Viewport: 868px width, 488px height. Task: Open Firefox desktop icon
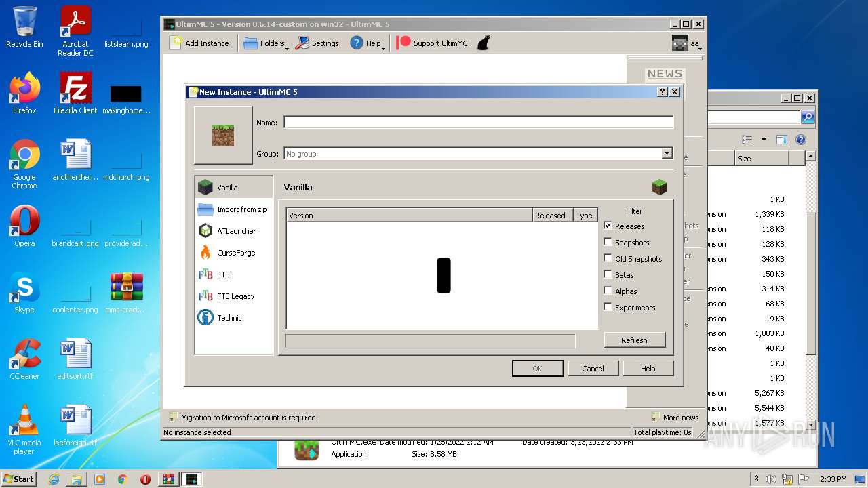click(24, 94)
